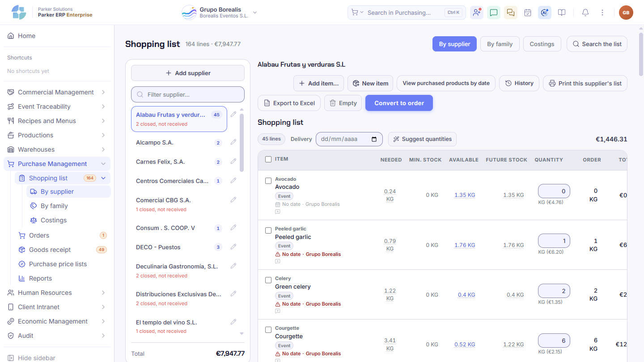Open the Grupo Borealis company dropdown
The width and height of the screenshot is (644, 362).
pos(220,13)
